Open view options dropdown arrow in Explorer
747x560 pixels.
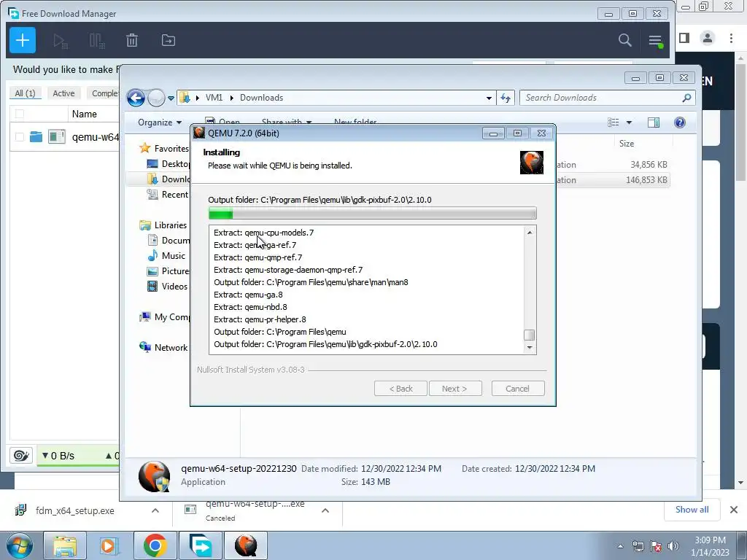pos(629,122)
